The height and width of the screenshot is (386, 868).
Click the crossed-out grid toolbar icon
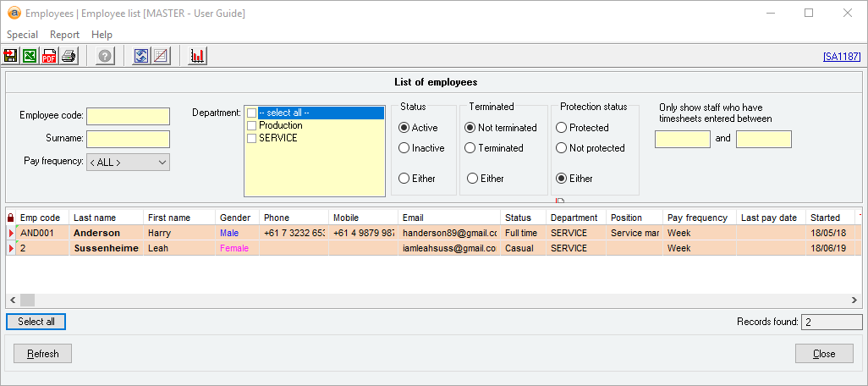160,57
